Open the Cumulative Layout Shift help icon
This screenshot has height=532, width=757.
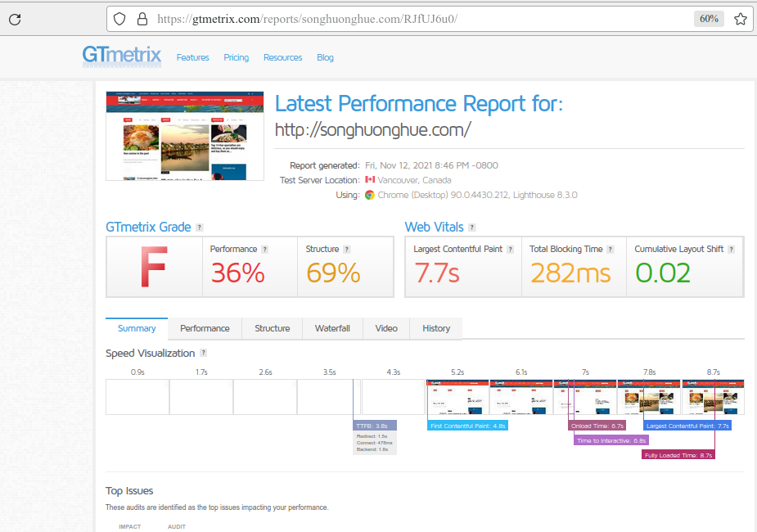click(x=732, y=250)
